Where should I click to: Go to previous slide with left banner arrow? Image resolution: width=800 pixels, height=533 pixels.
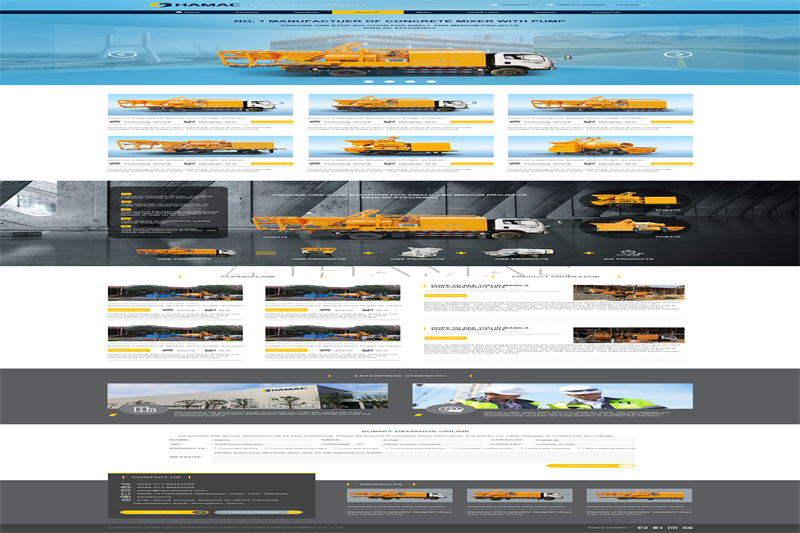coord(121,54)
